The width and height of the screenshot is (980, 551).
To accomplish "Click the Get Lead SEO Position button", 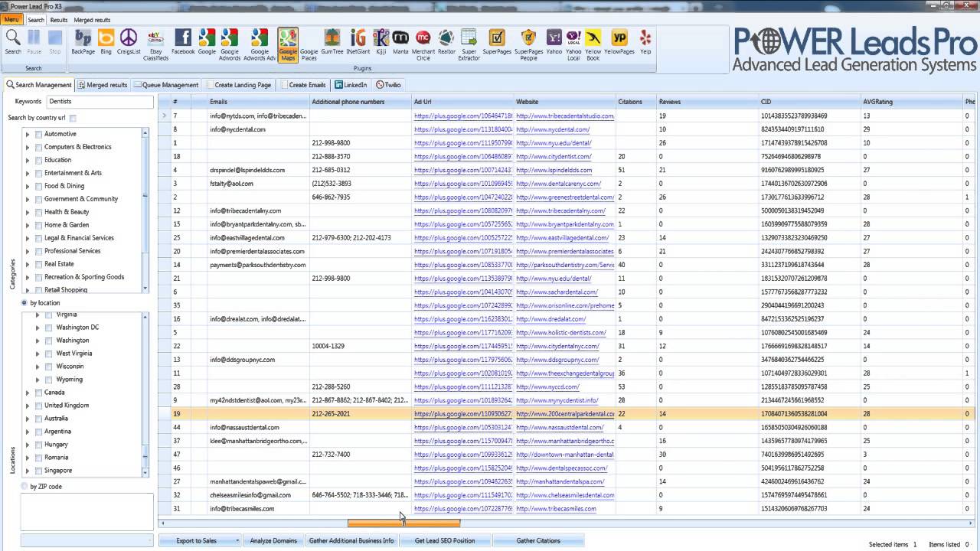I will 445,541.
